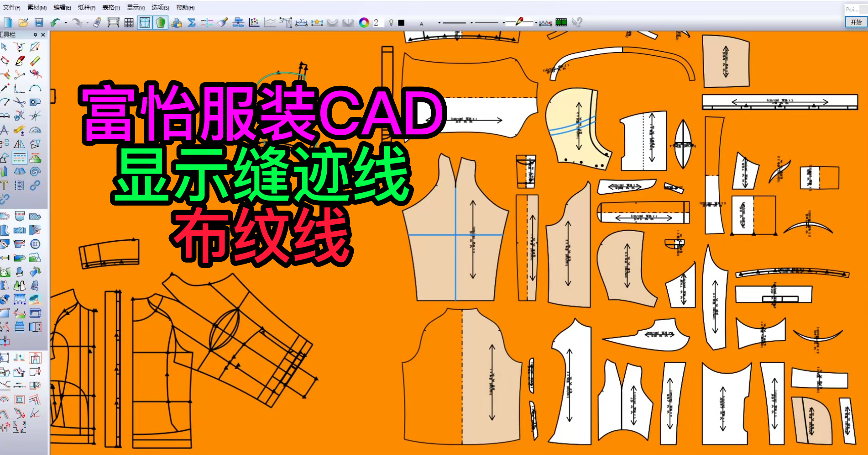Create a new file with toolbar icon

point(8,22)
